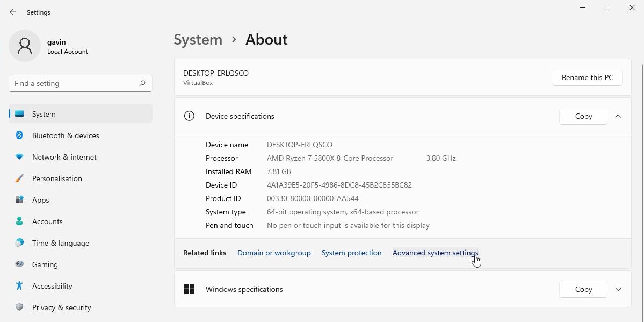Click the Rename this PC button

(587, 77)
